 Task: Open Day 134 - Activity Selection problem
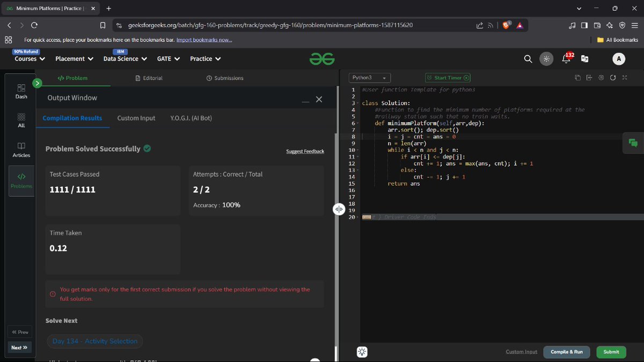tap(95, 341)
